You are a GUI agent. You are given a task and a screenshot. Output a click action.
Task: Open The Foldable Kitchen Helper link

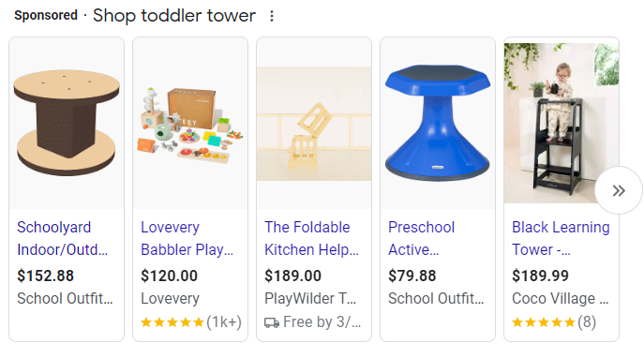(x=312, y=238)
